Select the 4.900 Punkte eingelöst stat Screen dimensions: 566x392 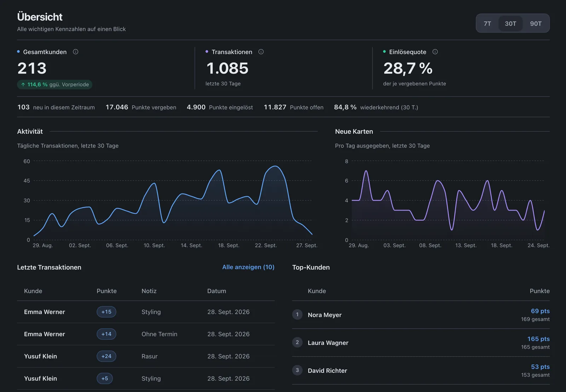coord(220,107)
